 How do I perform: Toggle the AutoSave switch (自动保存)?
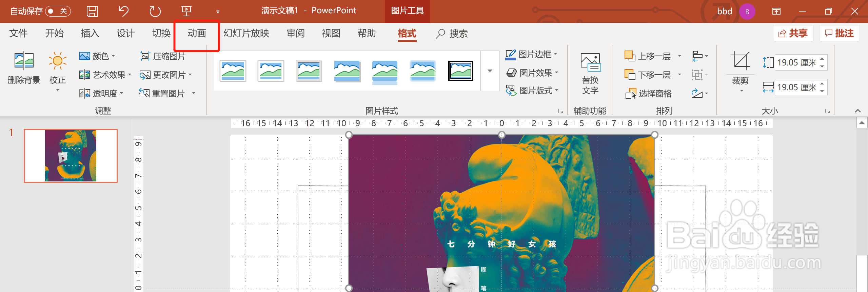58,11
